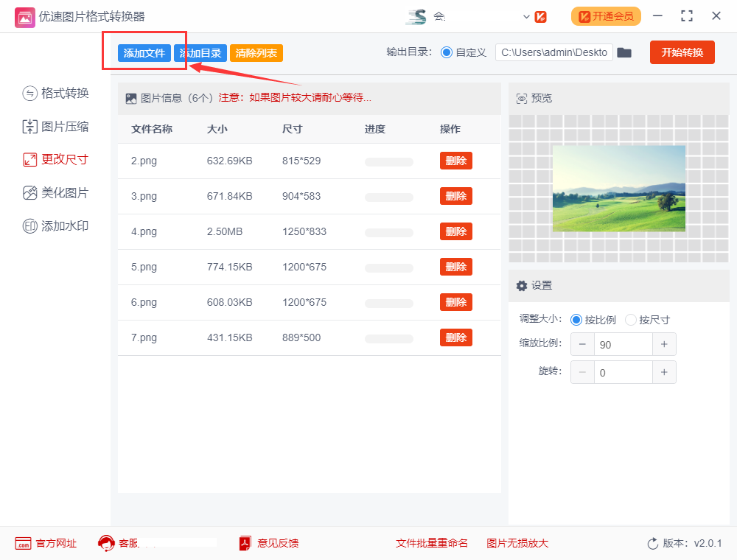Increase 缩放比例 using the plus stepper
The height and width of the screenshot is (560, 737).
pyautogui.click(x=664, y=344)
